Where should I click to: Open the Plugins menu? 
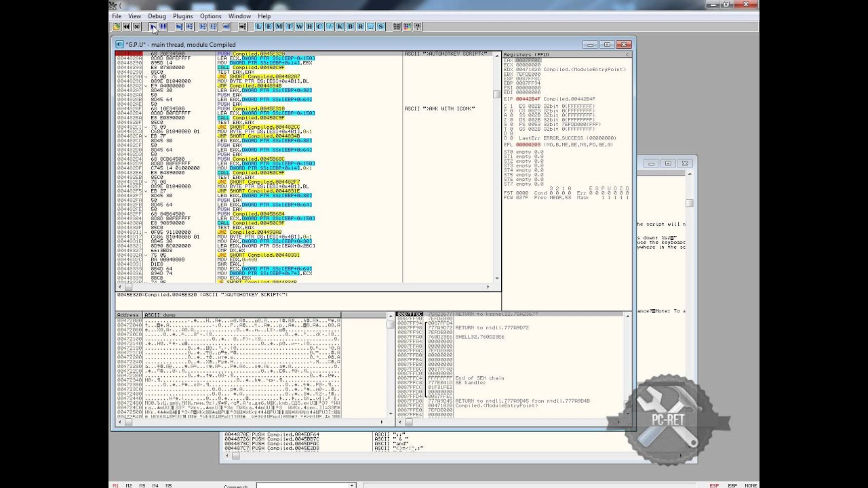coord(183,16)
